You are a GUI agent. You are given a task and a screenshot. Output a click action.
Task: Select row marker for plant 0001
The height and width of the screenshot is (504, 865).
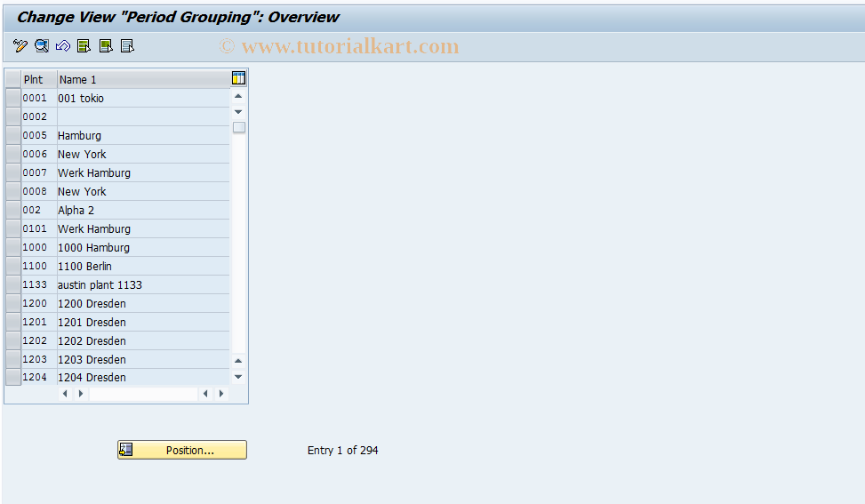click(13, 98)
